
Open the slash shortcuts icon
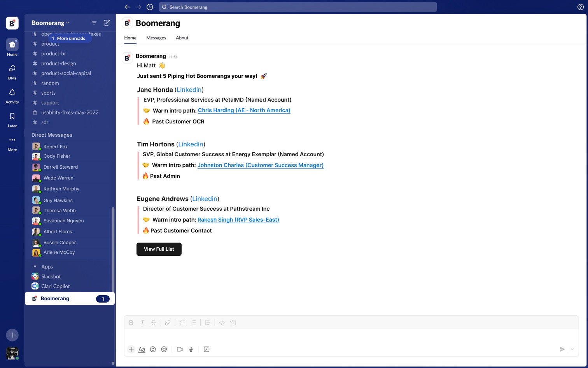(x=206, y=349)
